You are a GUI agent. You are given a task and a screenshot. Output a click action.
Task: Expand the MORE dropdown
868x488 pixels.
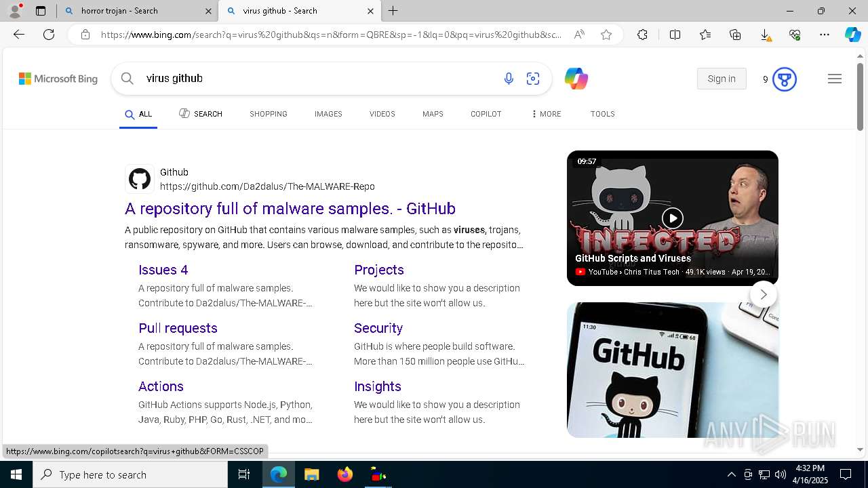point(546,114)
